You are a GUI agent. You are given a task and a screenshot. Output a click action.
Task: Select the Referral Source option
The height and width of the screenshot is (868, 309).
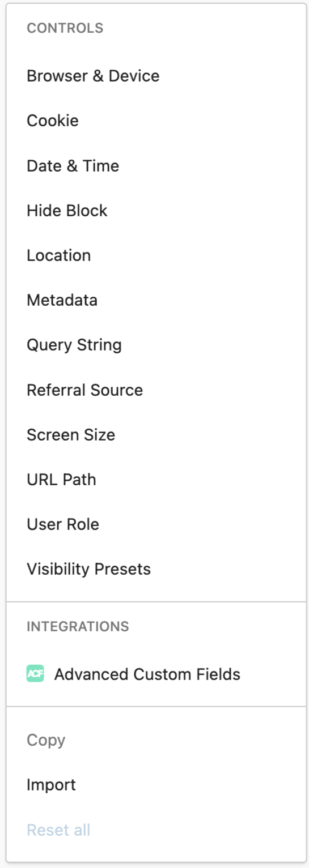[156, 390]
